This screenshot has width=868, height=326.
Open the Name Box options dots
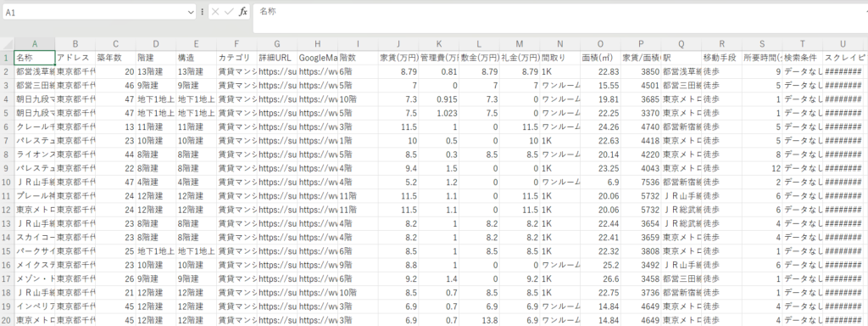[x=202, y=12]
